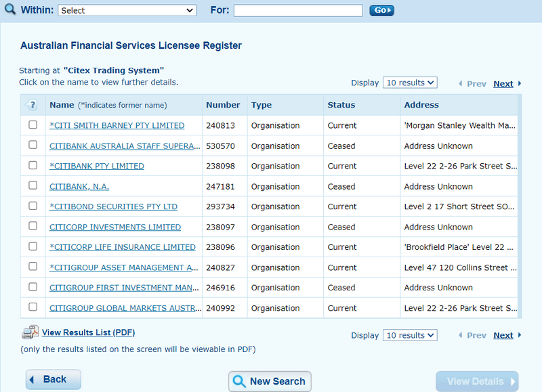Open the bottom Display 10 results dropdown

(x=410, y=335)
